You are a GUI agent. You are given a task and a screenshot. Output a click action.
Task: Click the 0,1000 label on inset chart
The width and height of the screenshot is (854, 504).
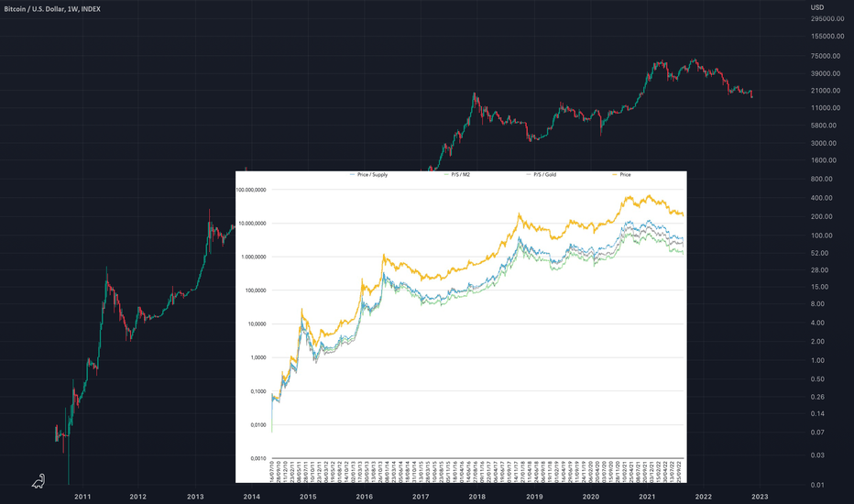pyautogui.click(x=258, y=392)
